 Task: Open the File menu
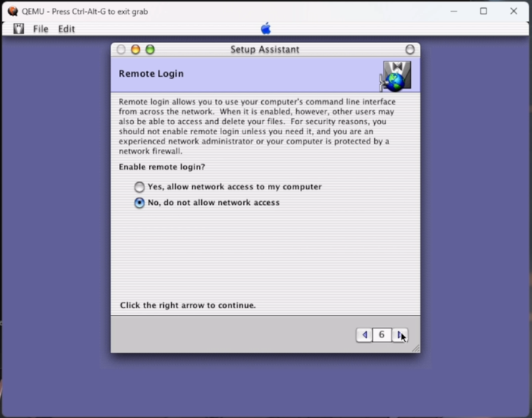(40, 29)
